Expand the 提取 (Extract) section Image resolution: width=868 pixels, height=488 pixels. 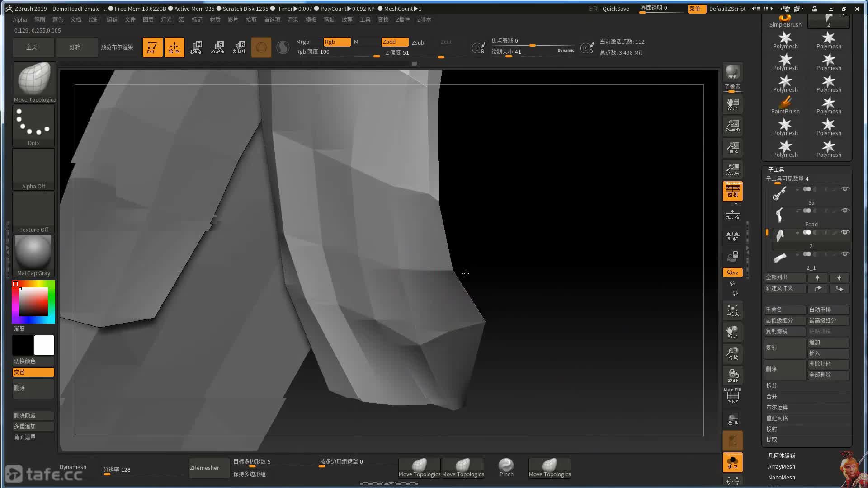click(771, 440)
